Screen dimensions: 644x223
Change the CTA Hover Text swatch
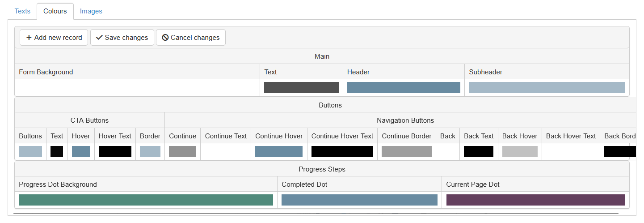pos(115,151)
